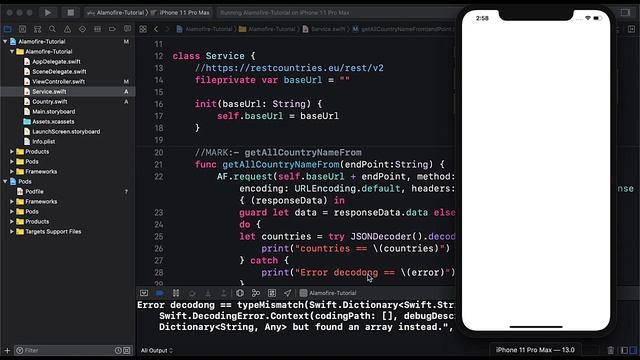The width and height of the screenshot is (640, 360).
Task: Open the Breakpoint navigator
Action: [112, 29]
